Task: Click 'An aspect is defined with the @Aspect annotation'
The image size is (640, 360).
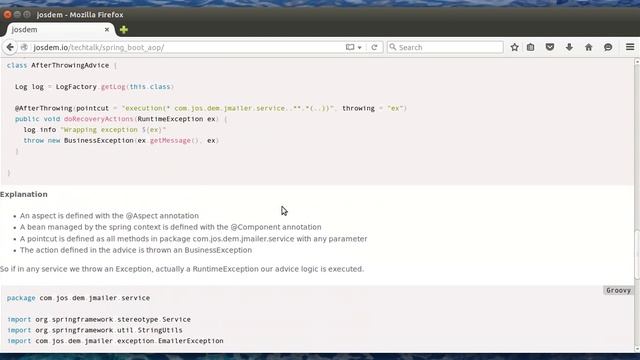Action: pyautogui.click(x=109, y=216)
